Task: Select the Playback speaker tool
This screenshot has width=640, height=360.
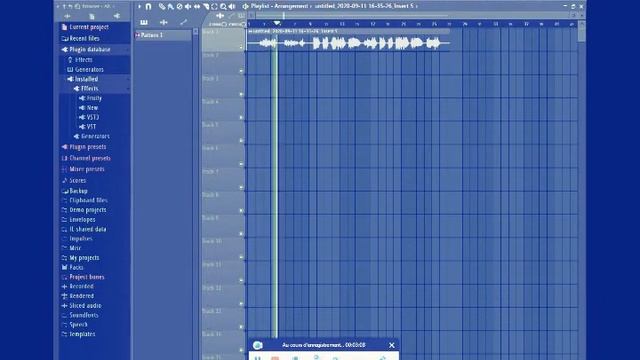Action: (x=232, y=7)
